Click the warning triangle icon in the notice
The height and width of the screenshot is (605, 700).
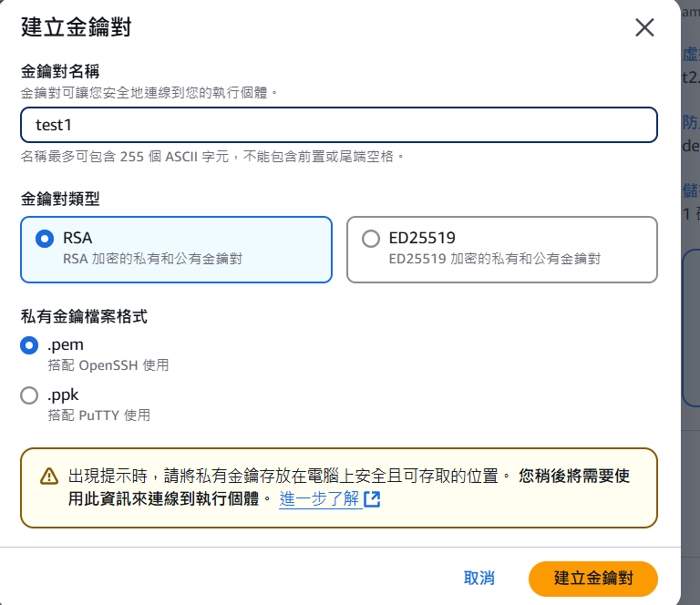pos(49,477)
